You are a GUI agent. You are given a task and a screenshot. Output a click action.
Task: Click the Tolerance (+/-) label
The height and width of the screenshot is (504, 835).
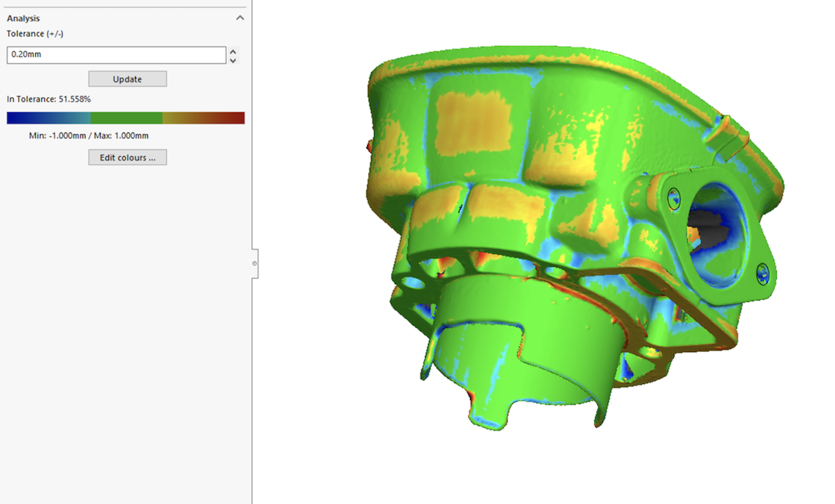(35, 34)
